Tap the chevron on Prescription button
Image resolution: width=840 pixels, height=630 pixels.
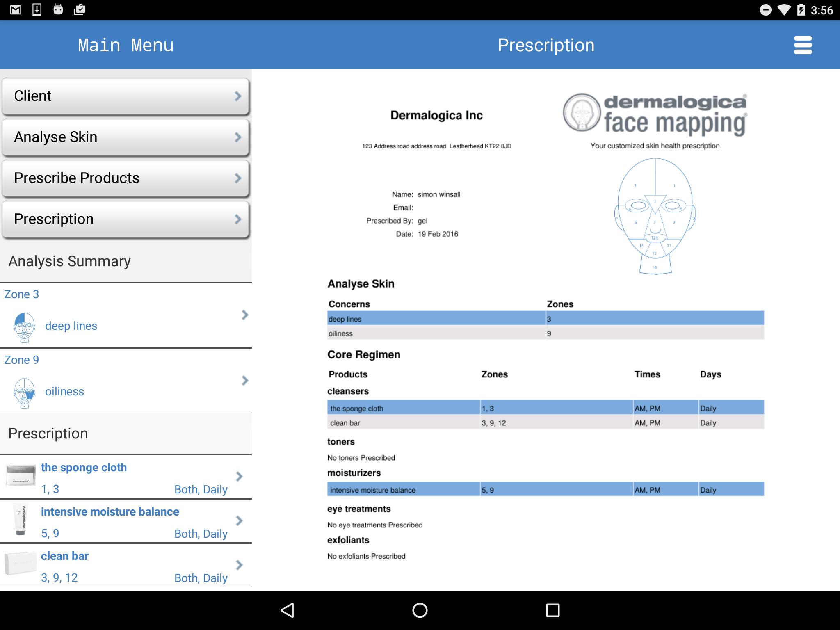click(238, 219)
